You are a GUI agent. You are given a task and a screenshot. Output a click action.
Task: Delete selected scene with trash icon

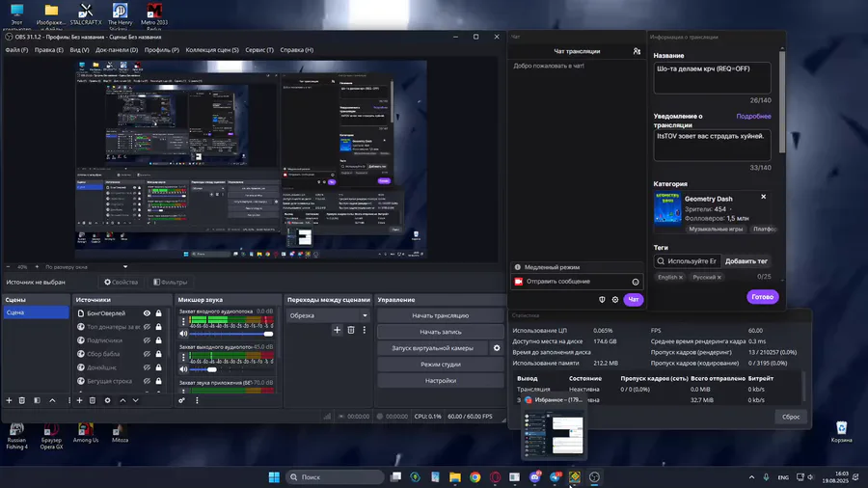(22, 400)
